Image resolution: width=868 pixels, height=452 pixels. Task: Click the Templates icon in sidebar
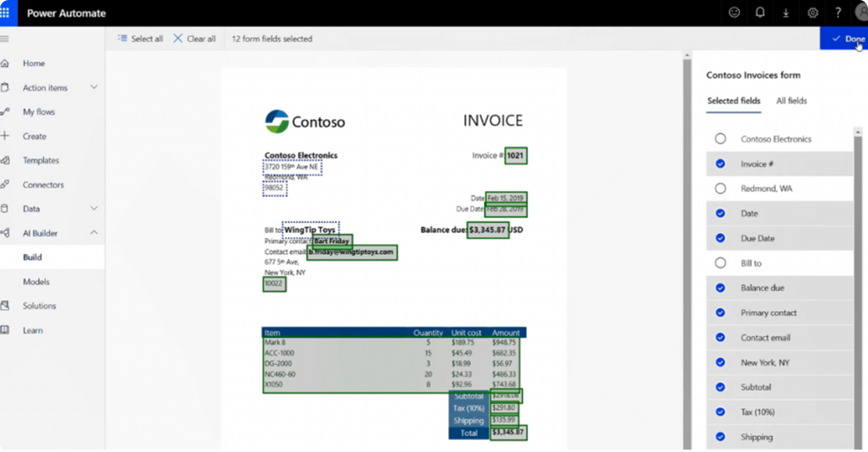coord(5,160)
